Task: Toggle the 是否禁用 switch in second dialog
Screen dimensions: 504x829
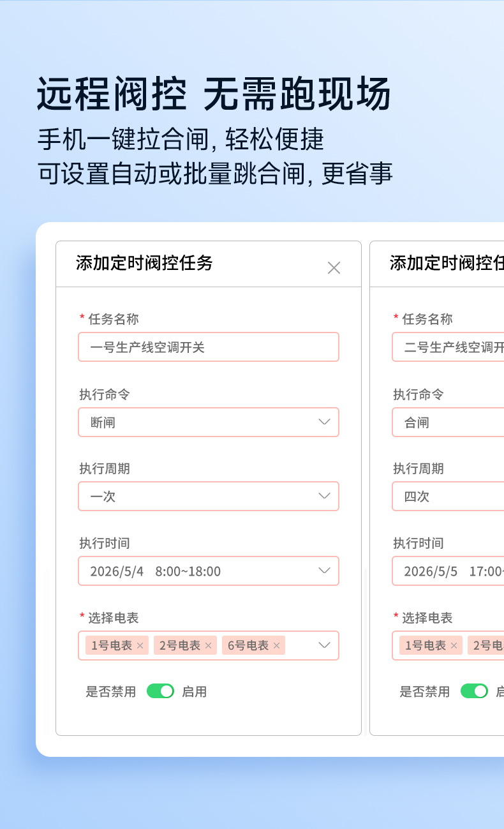Action: [x=474, y=691]
